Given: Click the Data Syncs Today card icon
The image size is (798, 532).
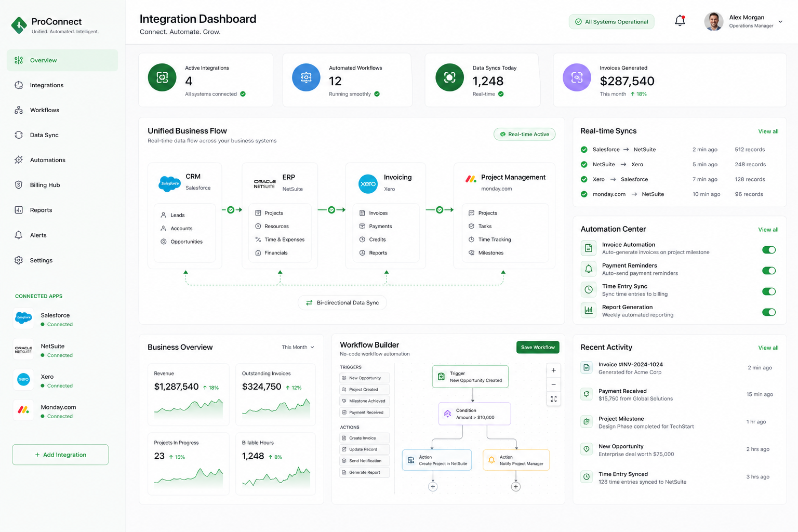Looking at the screenshot, I should tap(449, 77).
